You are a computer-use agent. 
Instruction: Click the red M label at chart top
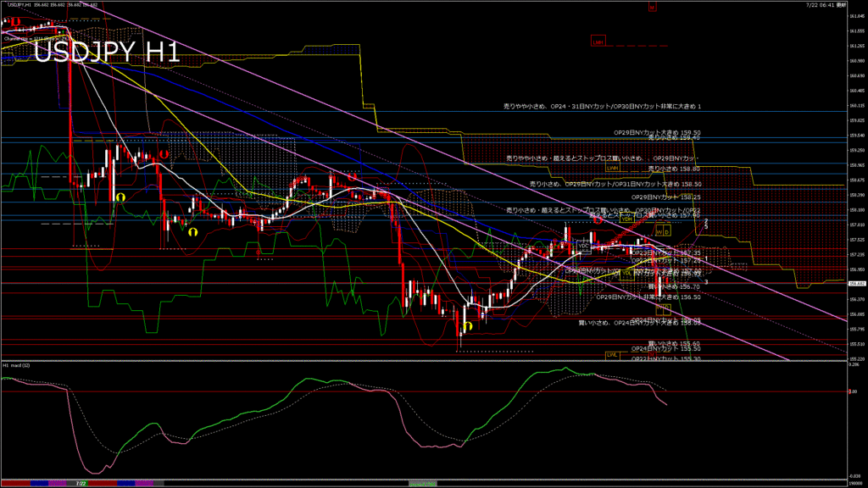pyautogui.click(x=651, y=8)
